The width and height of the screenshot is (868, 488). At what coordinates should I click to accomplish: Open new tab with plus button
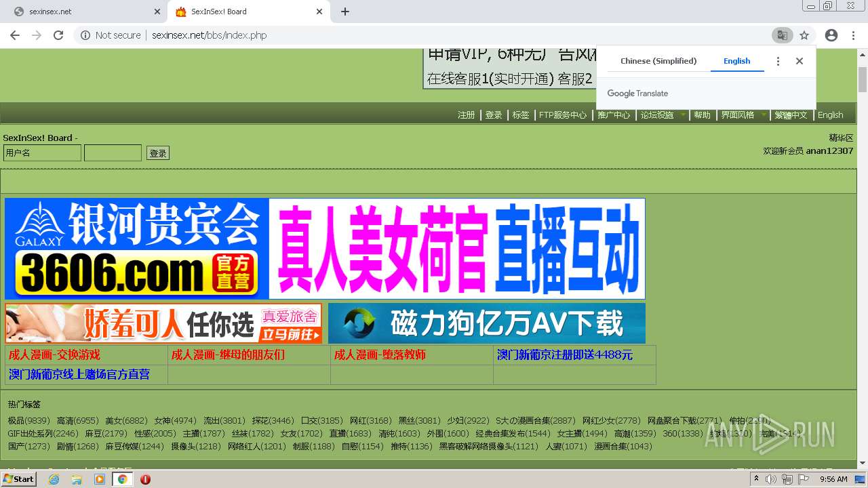[345, 12]
